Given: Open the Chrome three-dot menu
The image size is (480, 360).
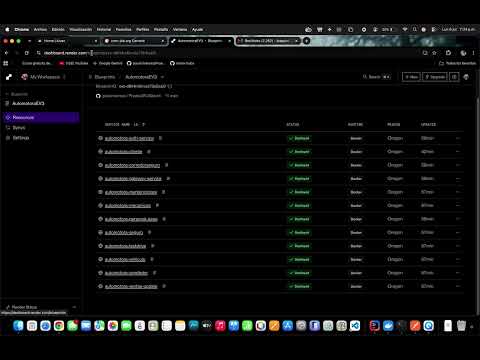Looking at the screenshot, I should point(473,53).
